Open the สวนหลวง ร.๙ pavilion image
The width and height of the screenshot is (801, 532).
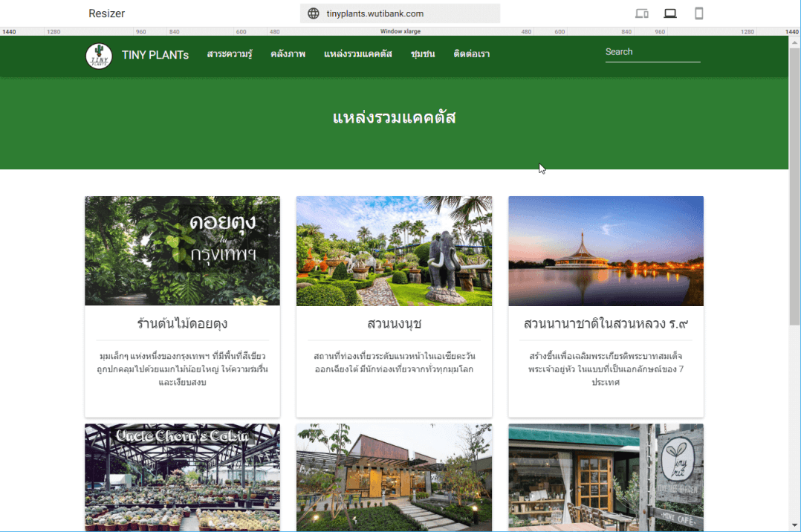point(606,251)
